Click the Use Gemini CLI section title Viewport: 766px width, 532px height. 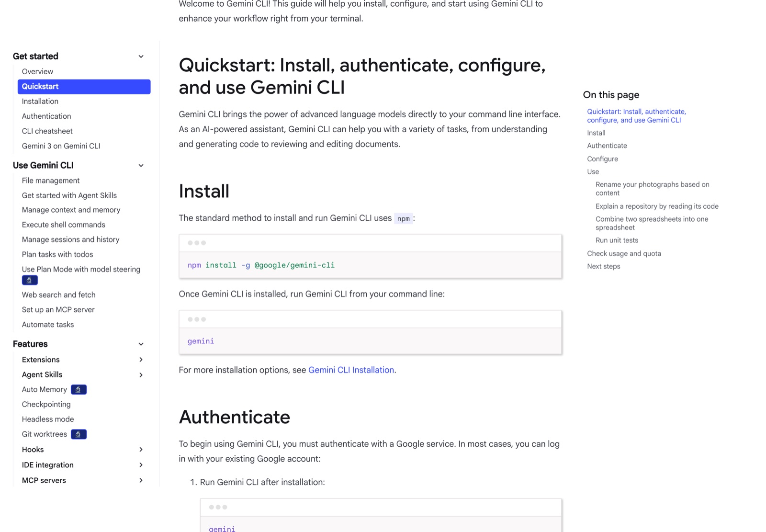pos(43,165)
